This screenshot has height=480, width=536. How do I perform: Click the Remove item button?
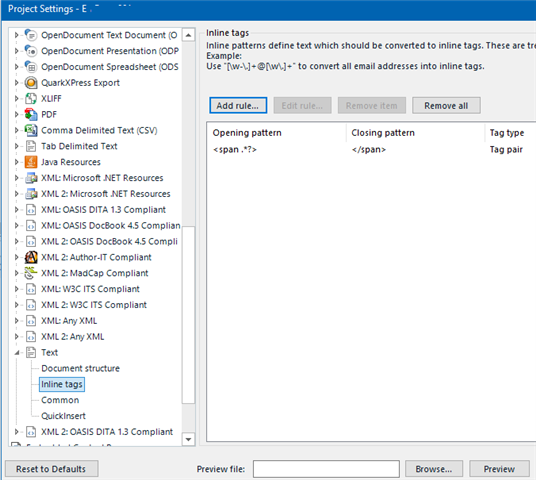pos(372,106)
